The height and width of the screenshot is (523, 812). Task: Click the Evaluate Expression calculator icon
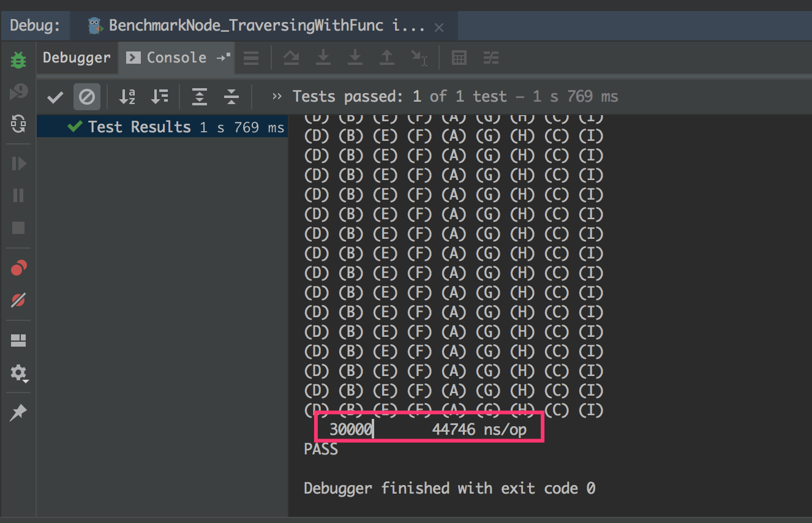point(459,58)
